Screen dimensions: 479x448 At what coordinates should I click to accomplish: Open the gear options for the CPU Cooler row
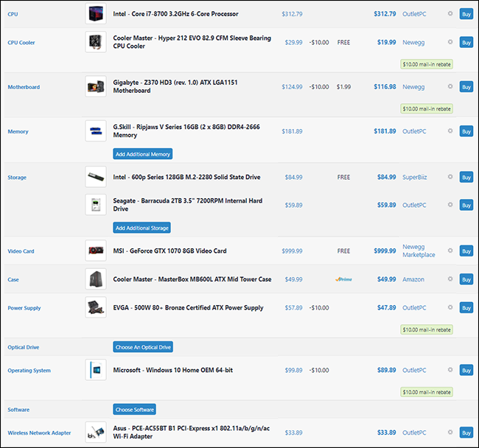pyautogui.click(x=450, y=42)
